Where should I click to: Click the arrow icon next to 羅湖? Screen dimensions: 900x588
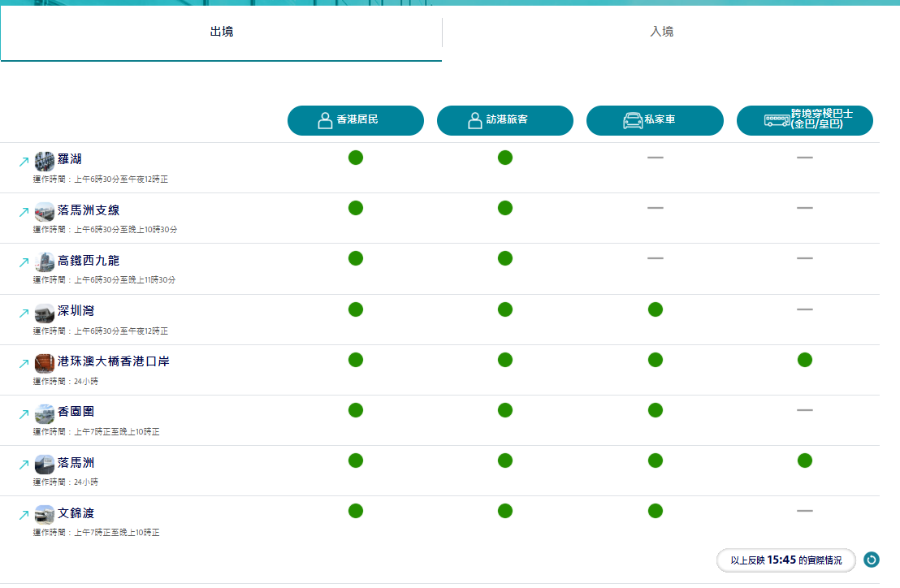[24, 162]
